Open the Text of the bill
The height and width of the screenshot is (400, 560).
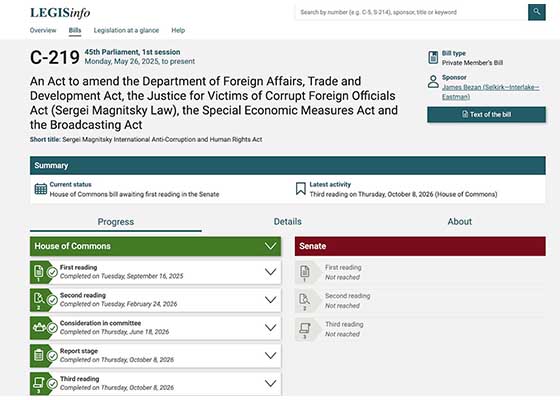point(486,114)
